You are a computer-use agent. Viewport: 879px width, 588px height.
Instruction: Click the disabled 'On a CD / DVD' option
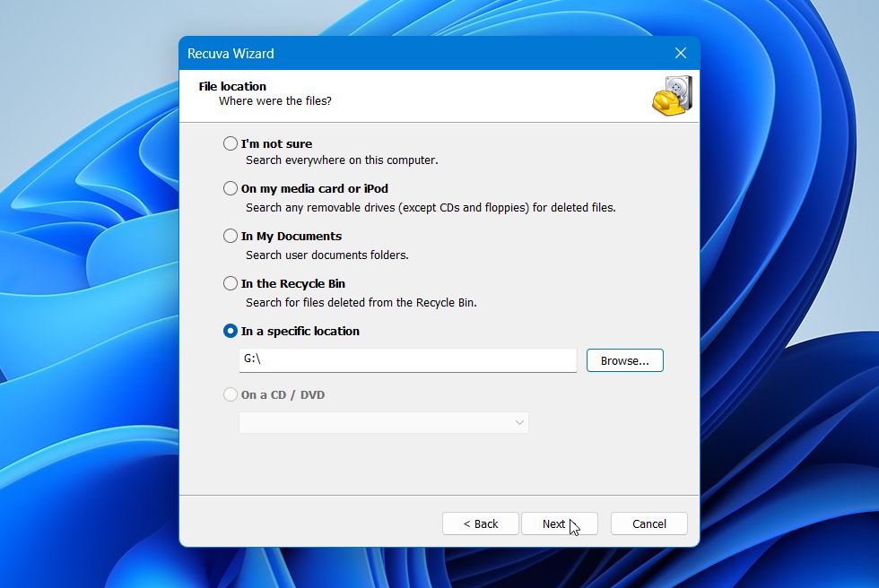[231, 394]
